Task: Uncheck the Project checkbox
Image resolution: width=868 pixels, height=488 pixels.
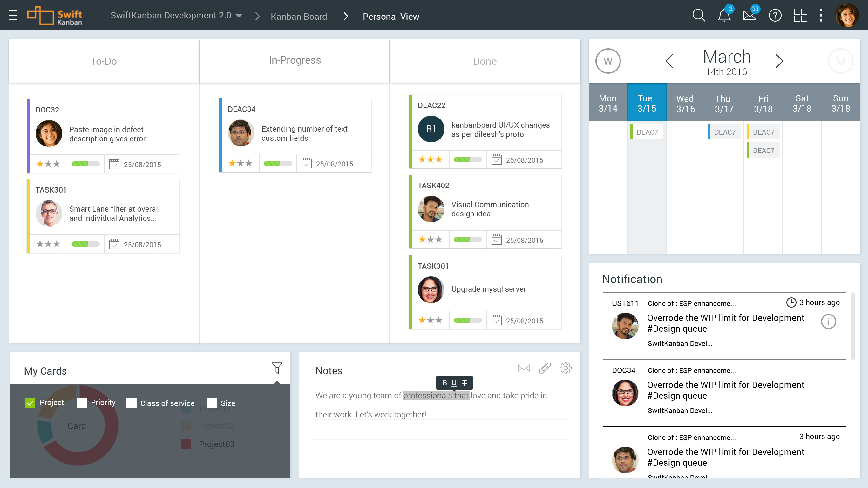Action: click(30, 403)
